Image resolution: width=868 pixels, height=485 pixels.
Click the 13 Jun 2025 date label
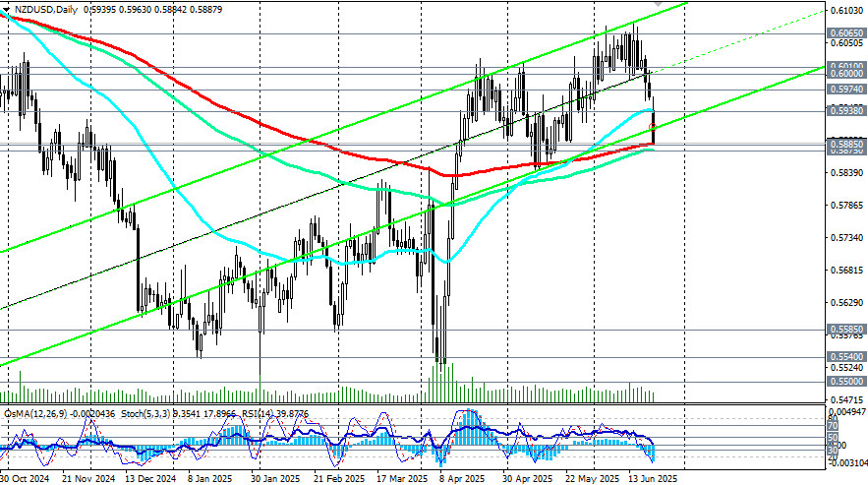click(x=653, y=478)
